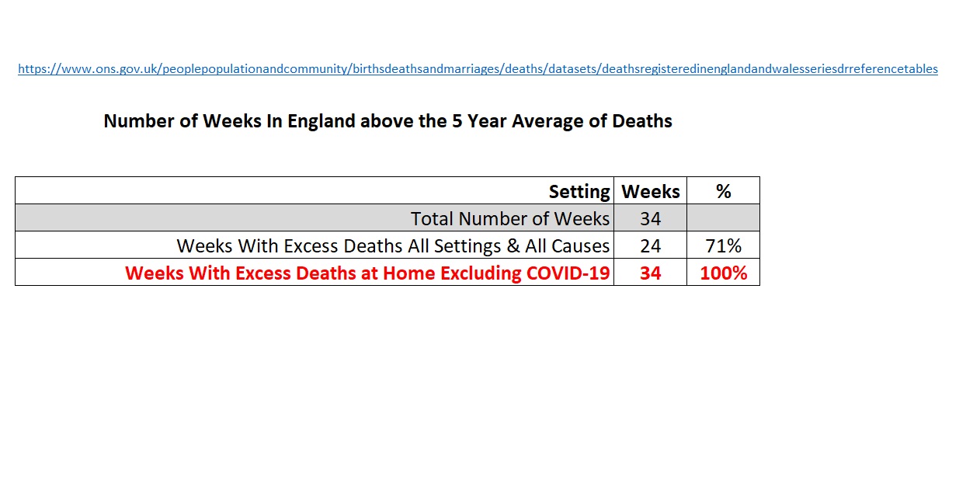This screenshot has height=494, width=980.
Task: Click the '%' column header cell
Action: point(723,191)
